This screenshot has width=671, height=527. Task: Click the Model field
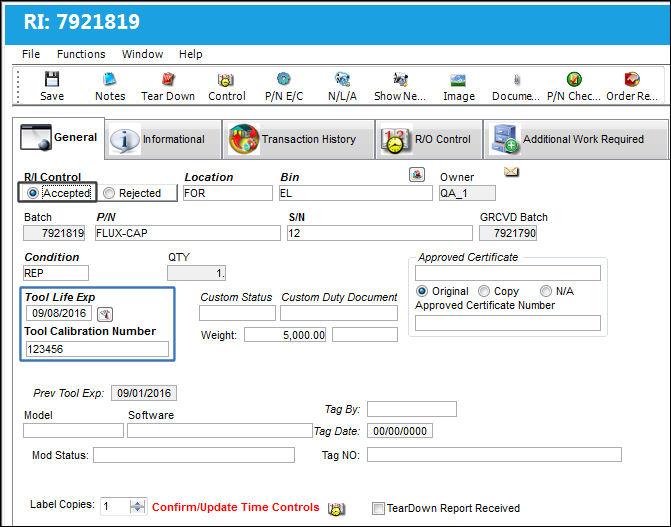coord(73,430)
